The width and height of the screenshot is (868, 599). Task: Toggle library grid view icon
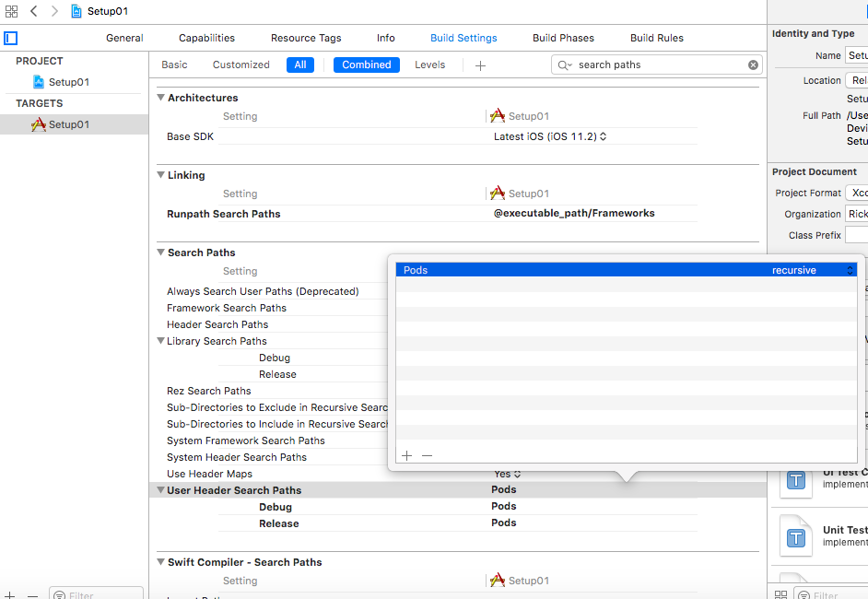point(780,595)
